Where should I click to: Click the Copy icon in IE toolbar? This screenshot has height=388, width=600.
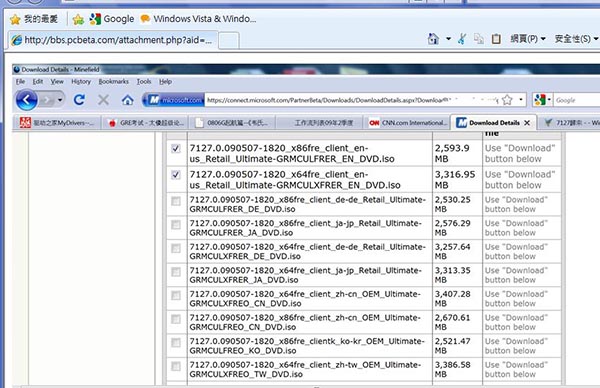479,39
